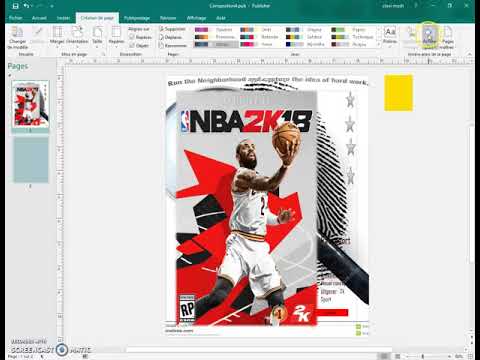480x360 pixels.
Task: Switch to the Accueil tab
Action: pos(39,18)
